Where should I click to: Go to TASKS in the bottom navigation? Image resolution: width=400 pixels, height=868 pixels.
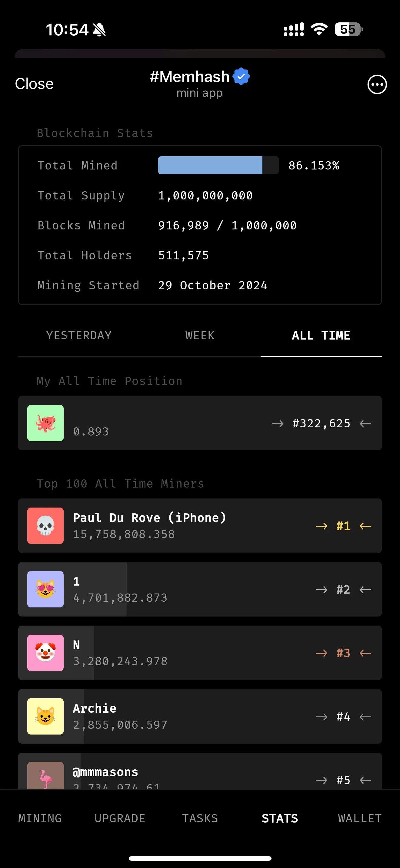click(200, 818)
